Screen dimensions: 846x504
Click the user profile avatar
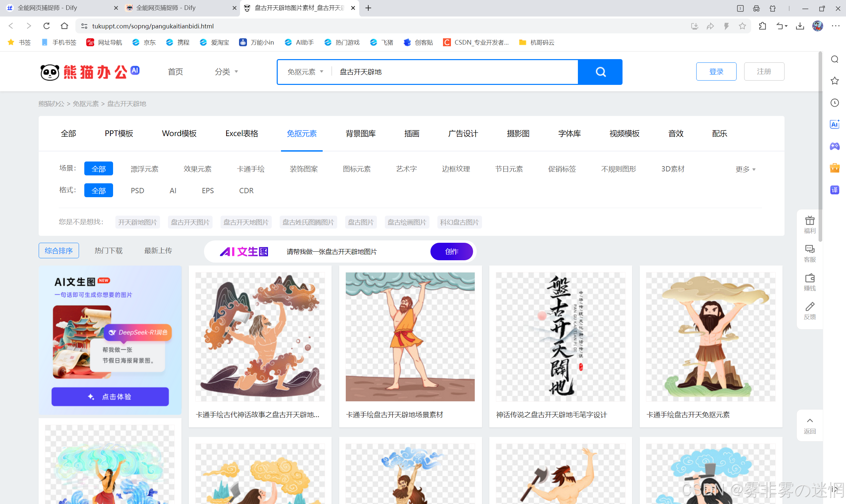(x=818, y=26)
